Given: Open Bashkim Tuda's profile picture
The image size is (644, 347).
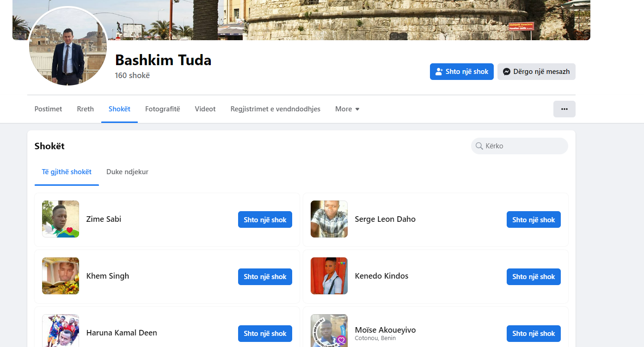Looking at the screenshot, I should coord(68,47).
